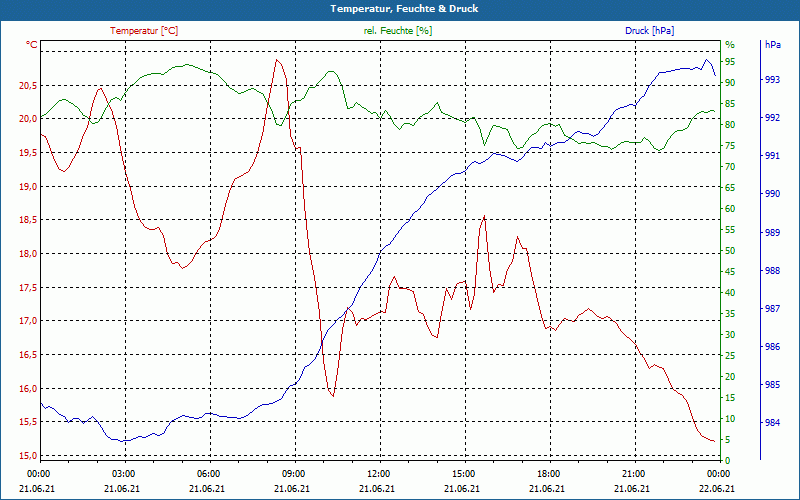Viewport: 800px width, 500px height.
Task: Click the "19,0" temperature axis value
Action: click(28, 187)
